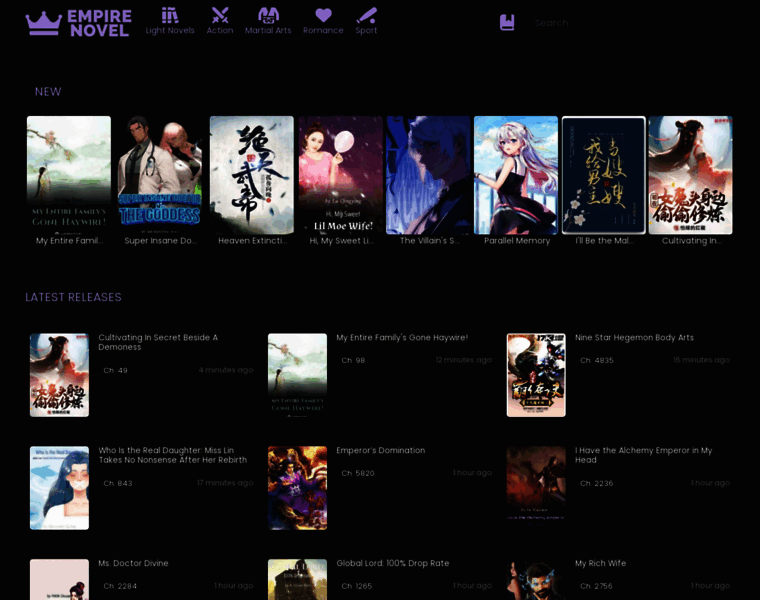Open chapter Ch. 2284 link
Screen dimensions: 760x600
pyautogui.click(x=120, y=586)
